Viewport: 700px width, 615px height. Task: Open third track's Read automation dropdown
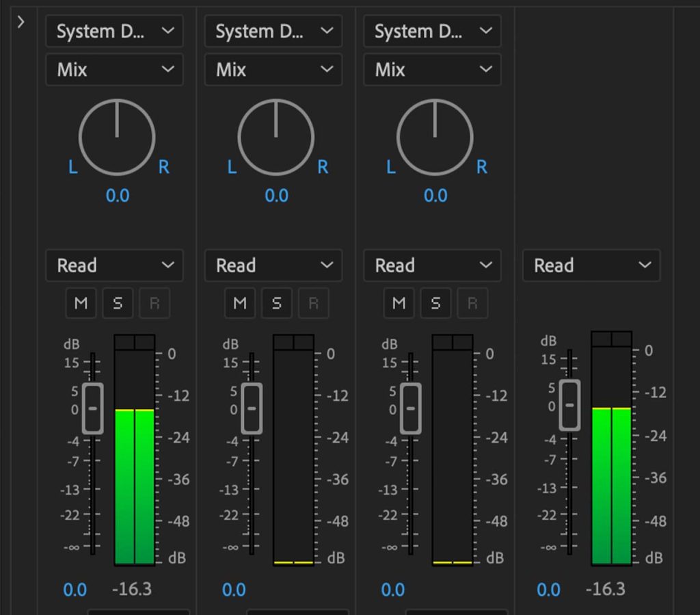[432, 265]
